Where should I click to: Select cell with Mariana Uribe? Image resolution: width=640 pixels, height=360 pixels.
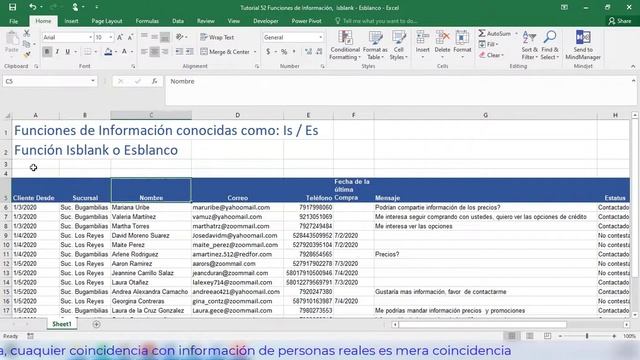tap(151, 207)
